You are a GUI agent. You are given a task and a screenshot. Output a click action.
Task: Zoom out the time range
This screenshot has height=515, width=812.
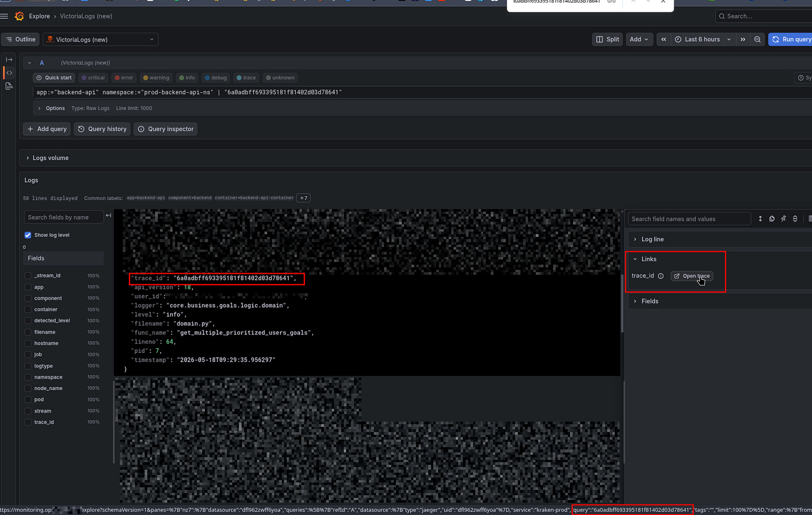pyautogui.click(x=757, y=40)
